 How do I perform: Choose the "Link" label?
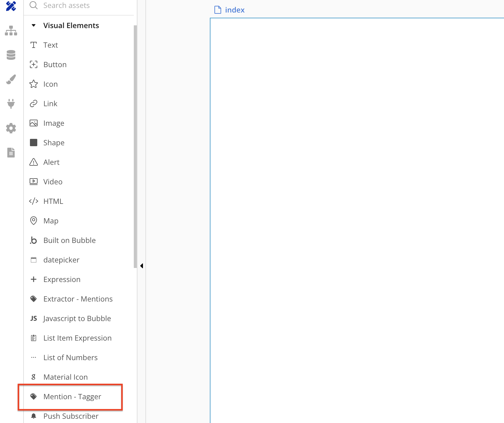pyautogui.click(x=50, y=103)
